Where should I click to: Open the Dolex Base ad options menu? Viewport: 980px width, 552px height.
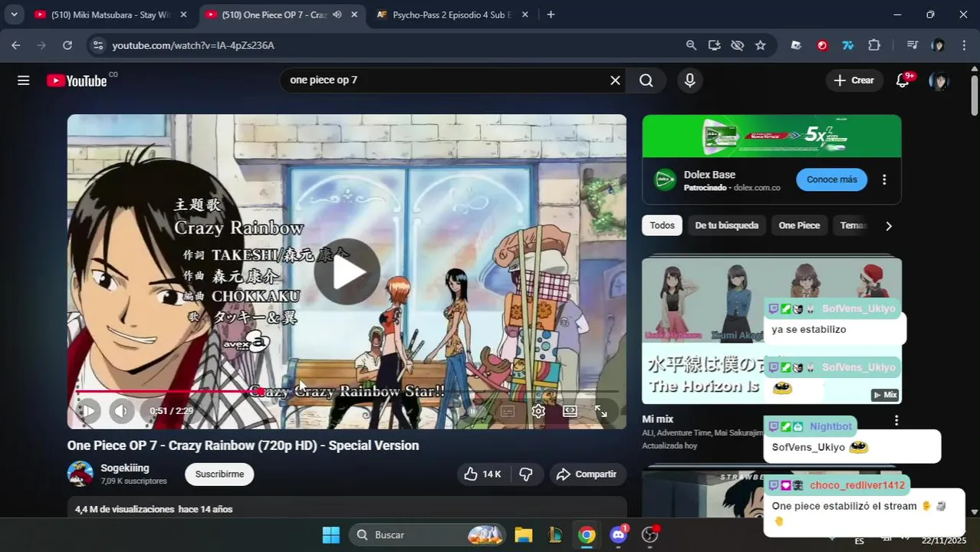pyautogui.click(x=884, y=179)
